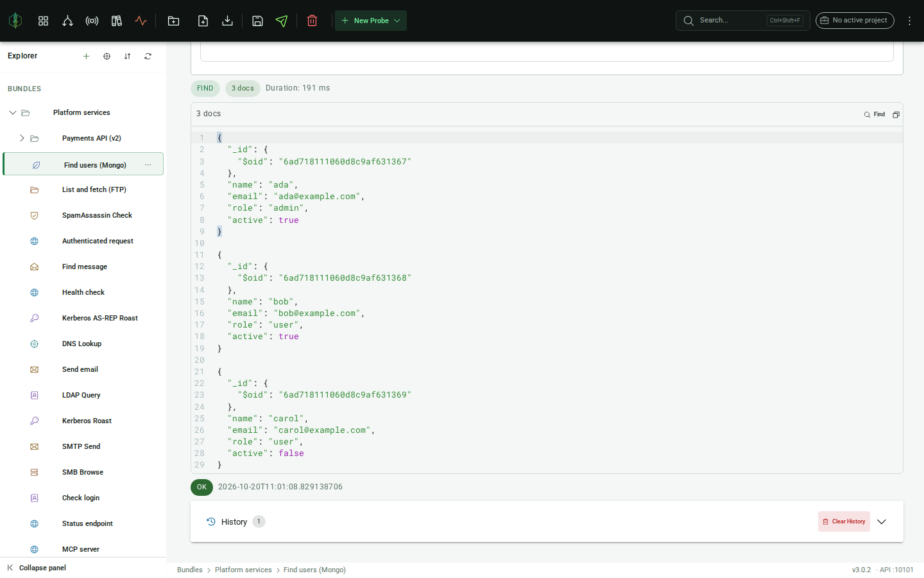Save the probe with floppy disk icon

(257, 21)
